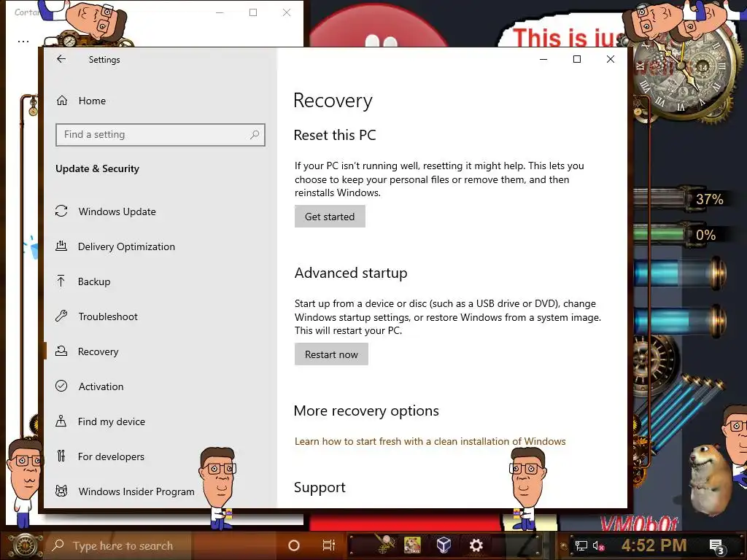Screen dimensions: 747x560
Task: Click the search magnifier in Find a setting
Action: (x=255, y=135)
